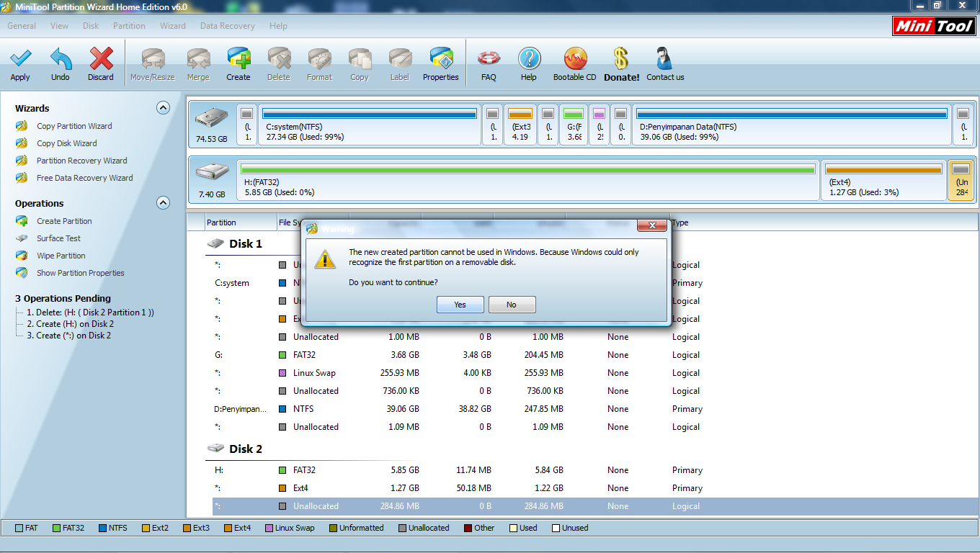Image resolution: width=980 pixels, height=553 pixels.
Task: Click the Contact us icon
Action: click(x=665, y=58)
